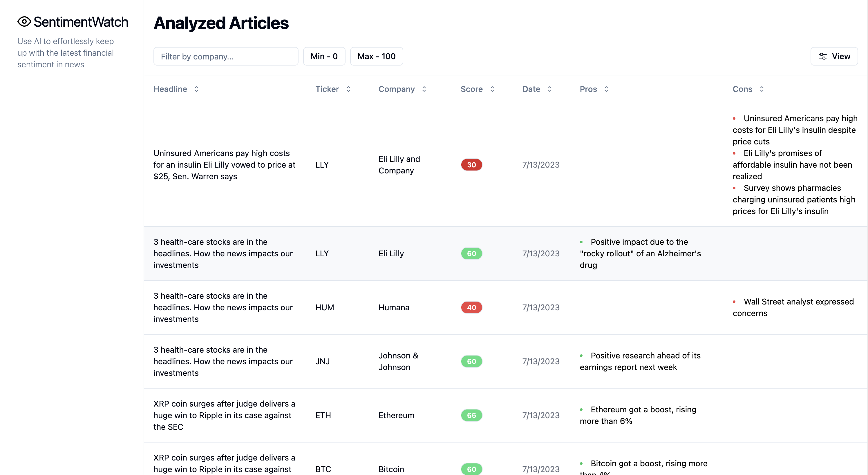Click 'Ethereum got a boost' pro text

tap(638, 415)
